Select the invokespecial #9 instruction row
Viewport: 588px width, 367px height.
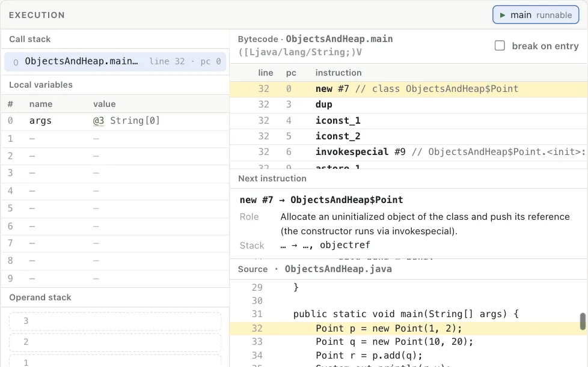(408, 152)
